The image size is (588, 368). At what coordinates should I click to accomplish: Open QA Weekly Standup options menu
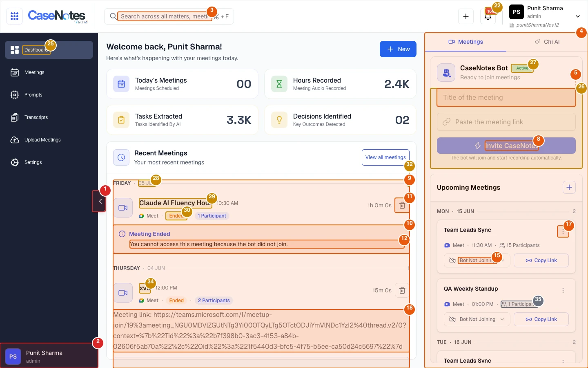click(563, 290)
